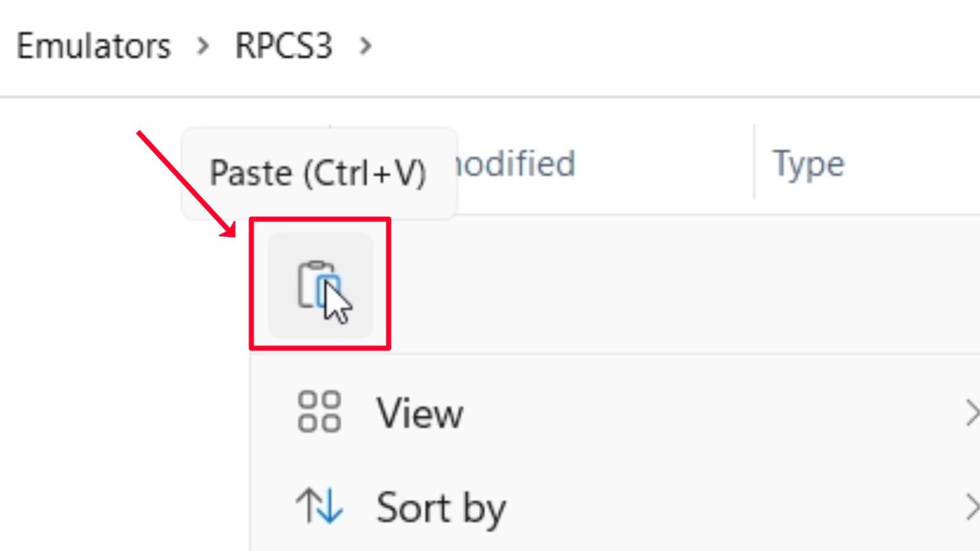Image resolution: width=980 pixels, height=551 pixels.
Task: Expand the chevron after Emulators breadcrumb
Action: [203, 46]
